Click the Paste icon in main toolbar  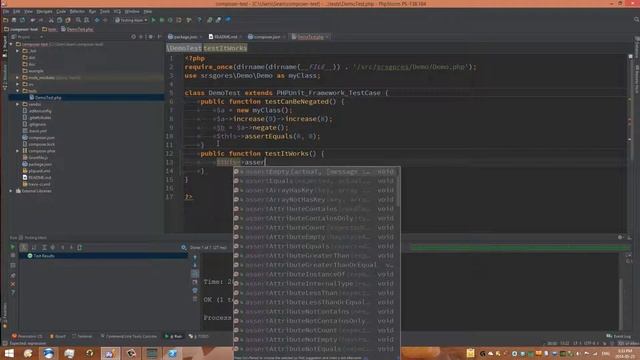(x=68, y=20)
